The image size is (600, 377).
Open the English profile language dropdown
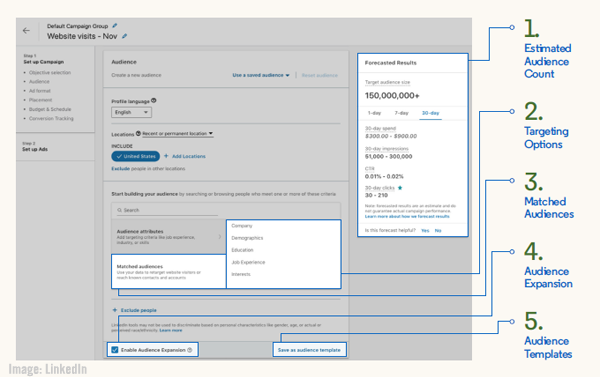[131, 112]
